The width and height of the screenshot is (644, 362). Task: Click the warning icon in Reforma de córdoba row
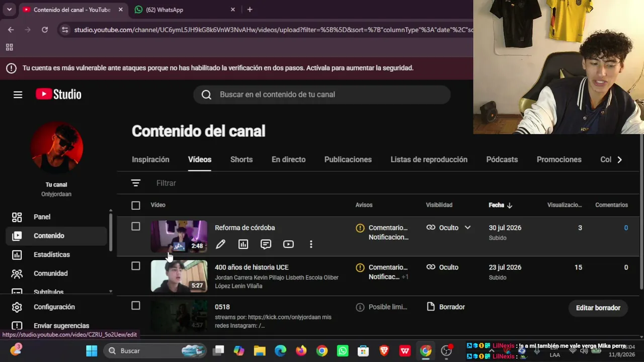pyautogui.click(x=360, y=228)
